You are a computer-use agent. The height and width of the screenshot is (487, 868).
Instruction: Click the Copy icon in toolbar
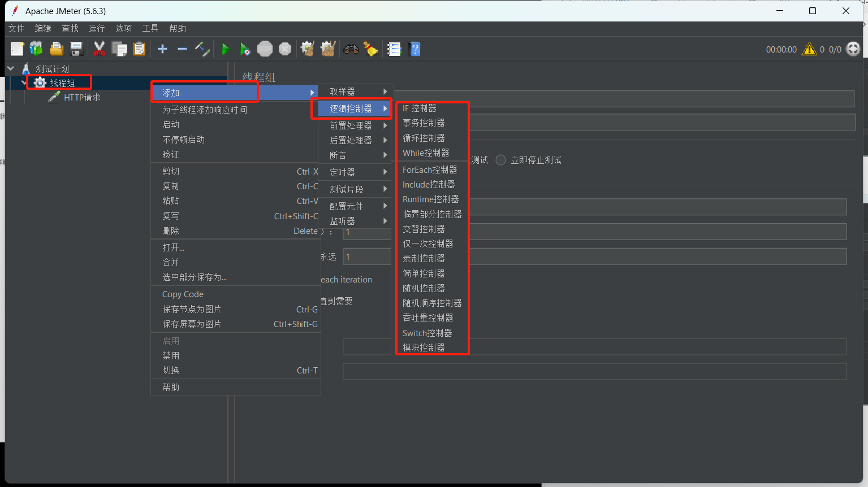tap(119, 49)
